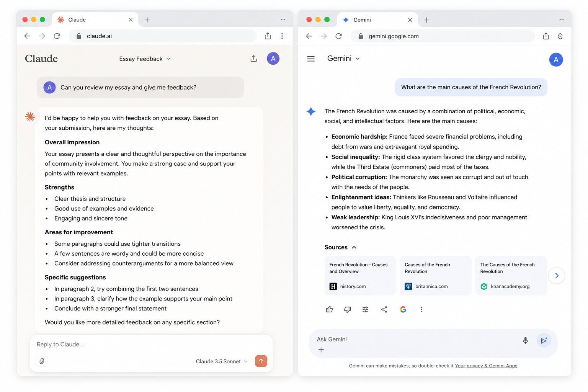Click share icon in Gemini browser toolbar
588x392 pixels.
(x=546, y=36)
